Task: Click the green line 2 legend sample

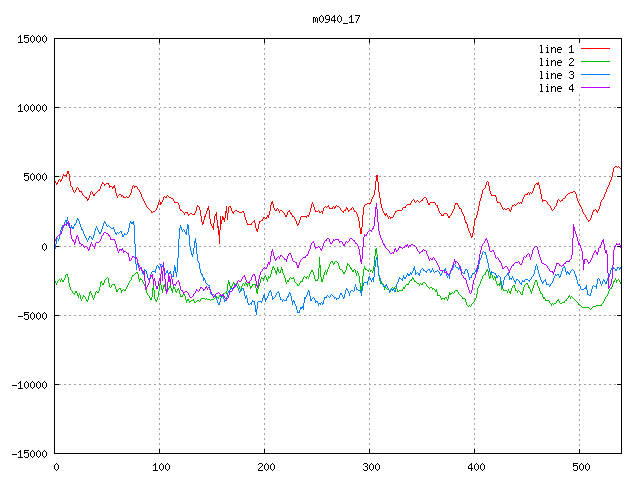Action: [595, 62]
